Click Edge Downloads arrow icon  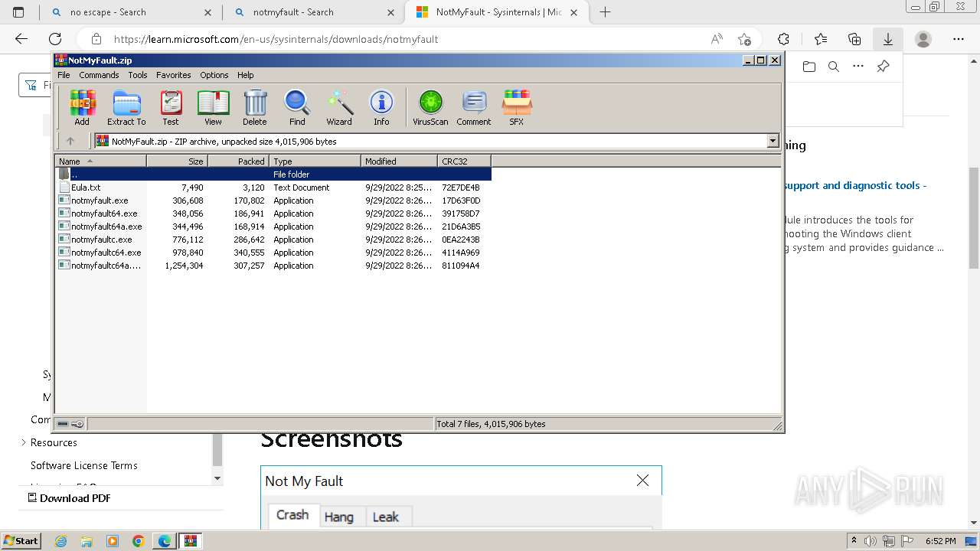point(888,39)
